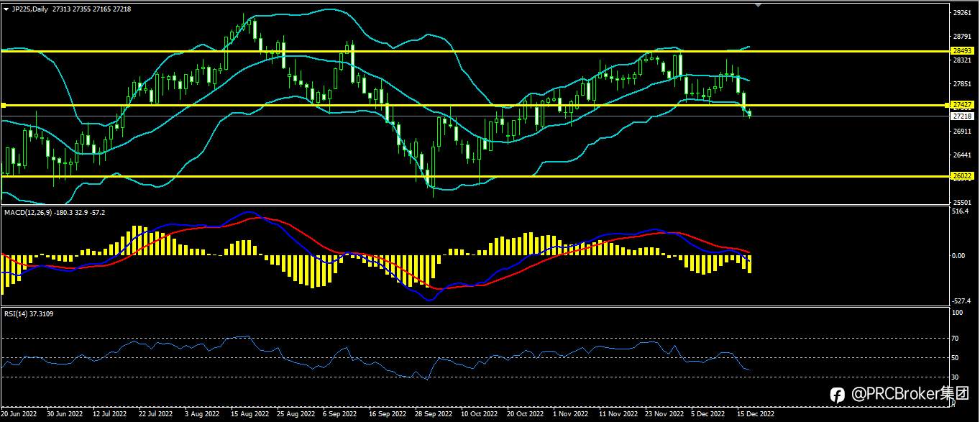980x422 pixels.
Task: Click the 10 Oct 2022 date label
Action: point(480,414)
